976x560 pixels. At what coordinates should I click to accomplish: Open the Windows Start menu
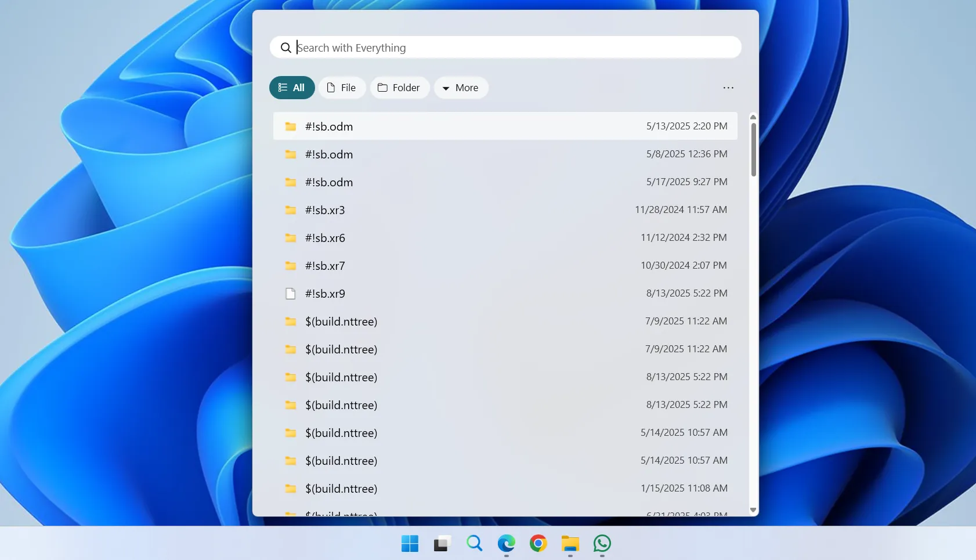click(x=410, y=544)
